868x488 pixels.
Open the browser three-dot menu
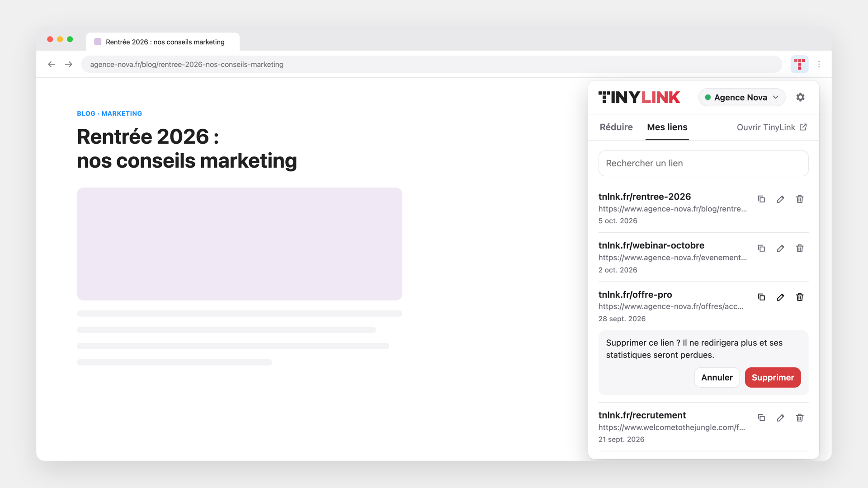(819, 64)
